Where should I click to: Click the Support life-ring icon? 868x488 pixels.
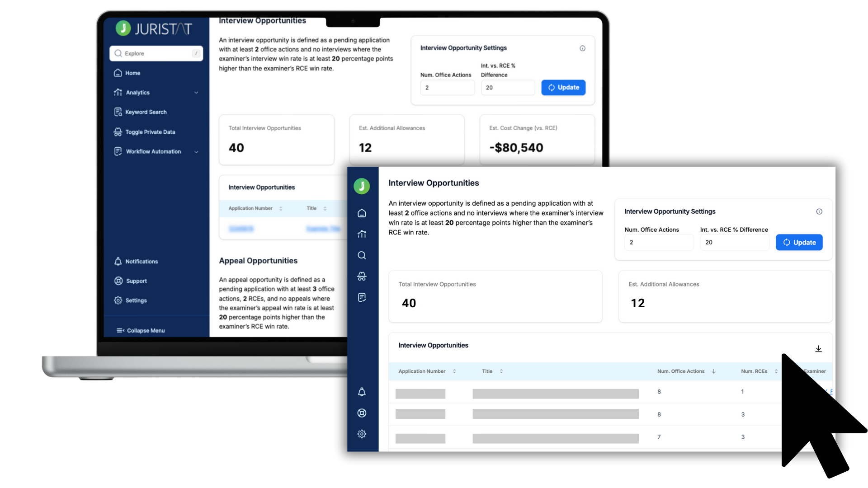[362, 413]
